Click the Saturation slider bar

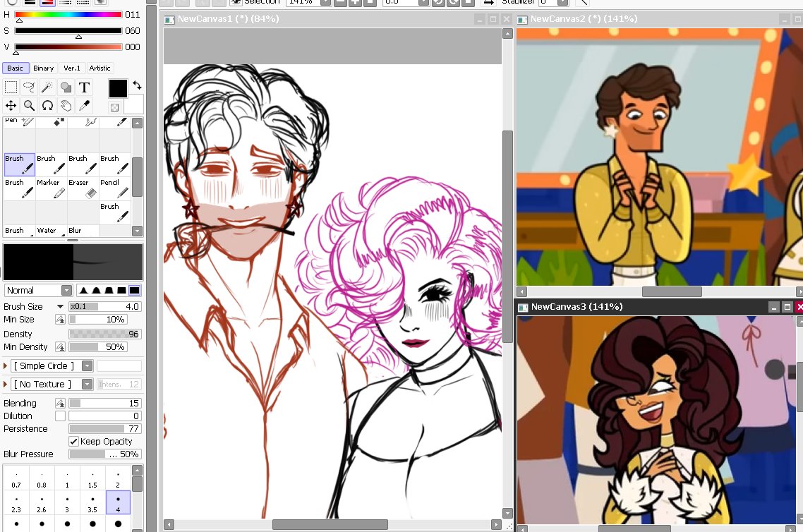(68, 31)
